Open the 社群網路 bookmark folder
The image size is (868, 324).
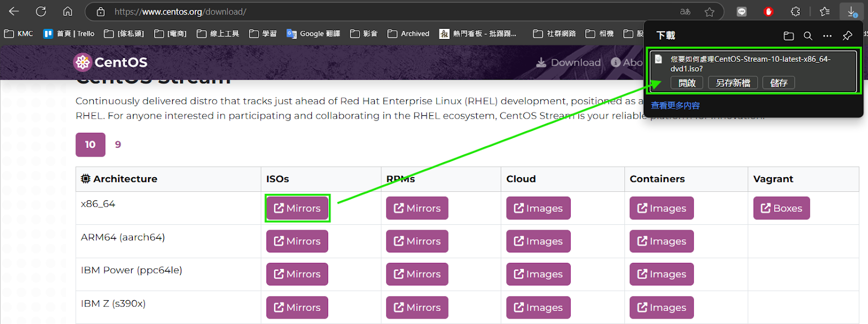(x=554, y=34)
